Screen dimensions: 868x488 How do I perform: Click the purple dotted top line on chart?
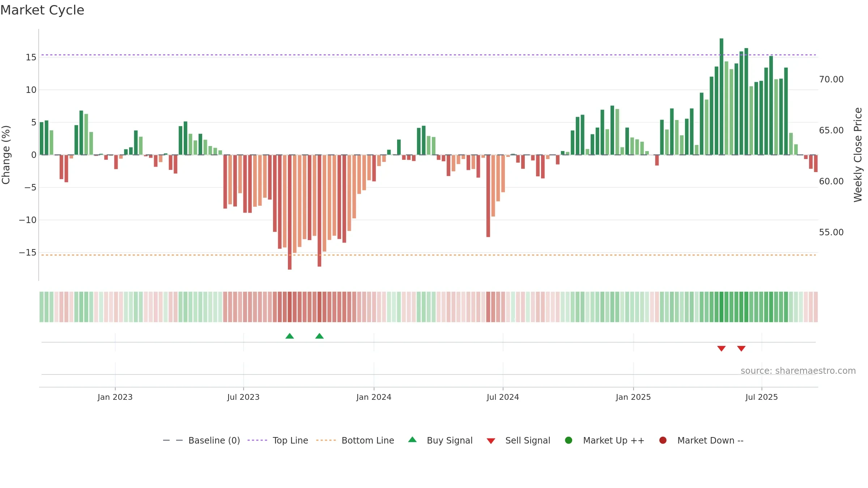(429, 55)
